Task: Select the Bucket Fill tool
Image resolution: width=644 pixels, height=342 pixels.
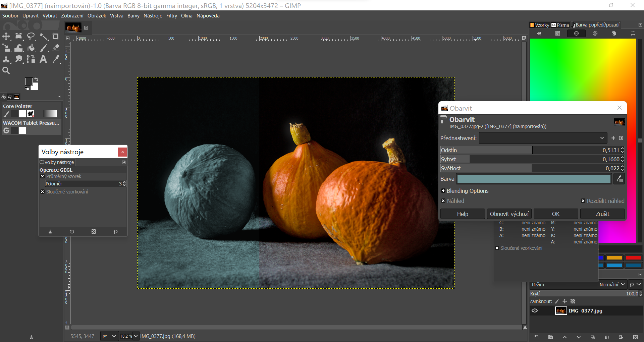Action: (x=31, y=48)
